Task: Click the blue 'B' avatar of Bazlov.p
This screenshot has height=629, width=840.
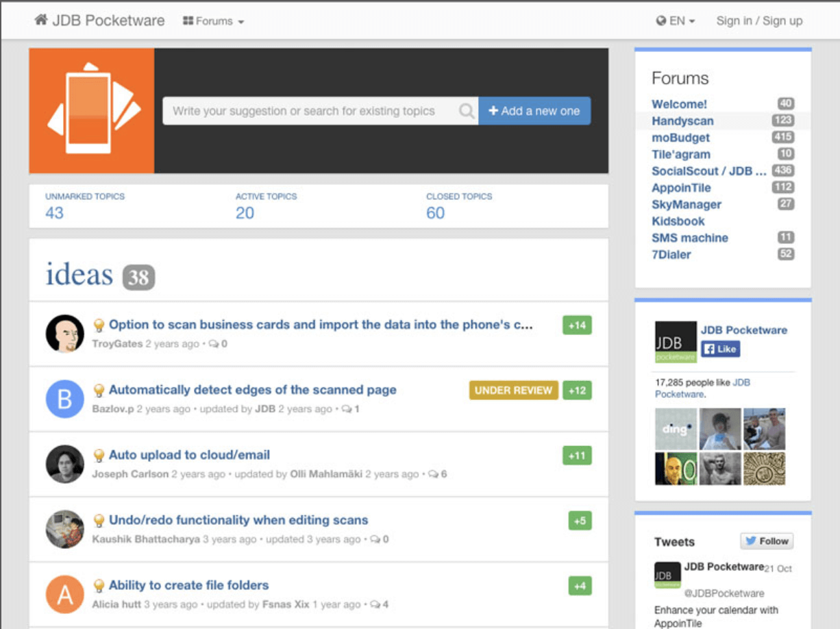Action: (x=65, y=399)
